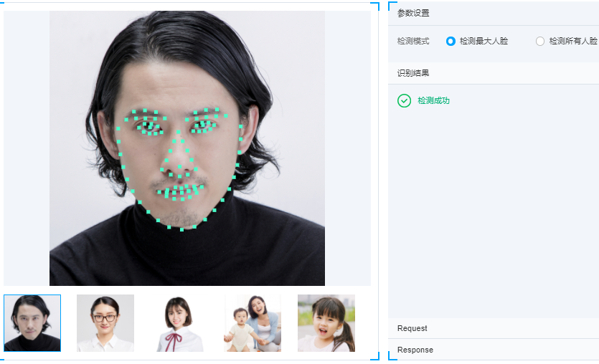Choose the mother and baby thumbnail
The image size is (599, 364).
[253, 322]
